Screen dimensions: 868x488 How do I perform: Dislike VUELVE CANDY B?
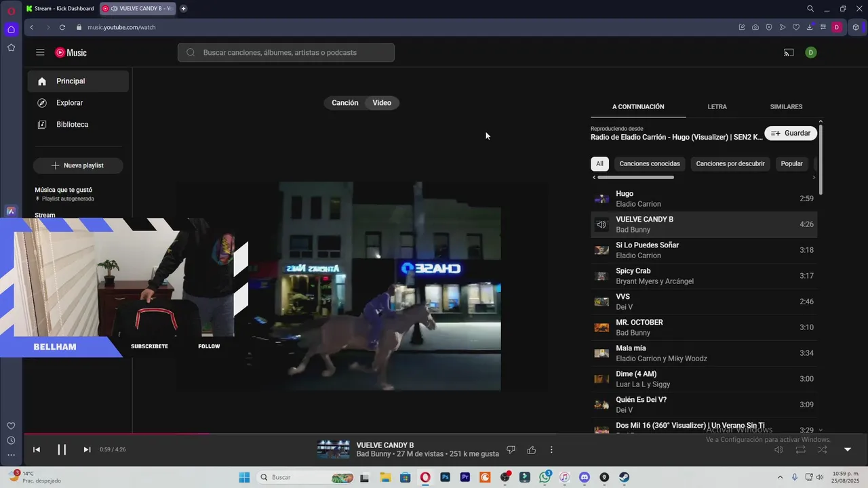pyautogui.click(x=511, y=449)
